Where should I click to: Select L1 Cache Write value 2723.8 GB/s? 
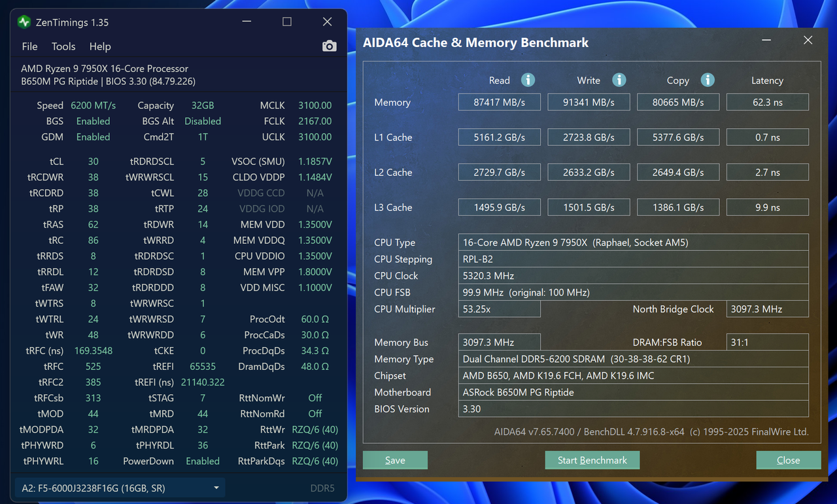click(589, 137)
